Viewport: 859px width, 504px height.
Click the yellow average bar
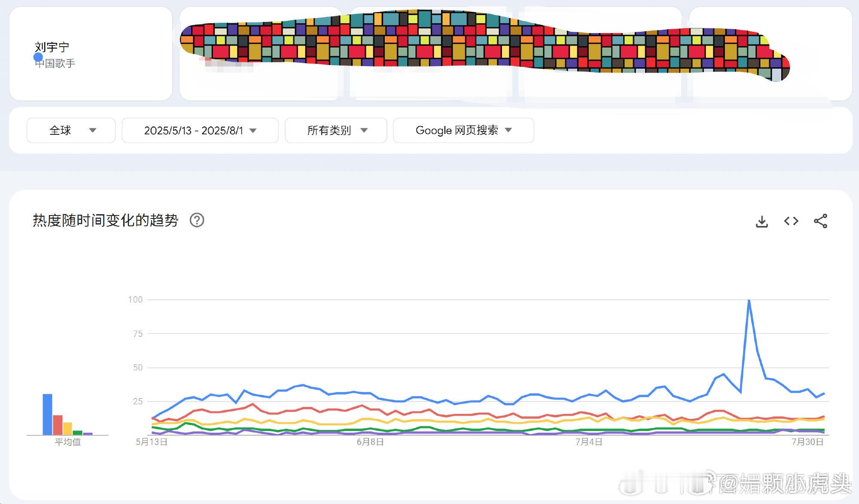67,428
